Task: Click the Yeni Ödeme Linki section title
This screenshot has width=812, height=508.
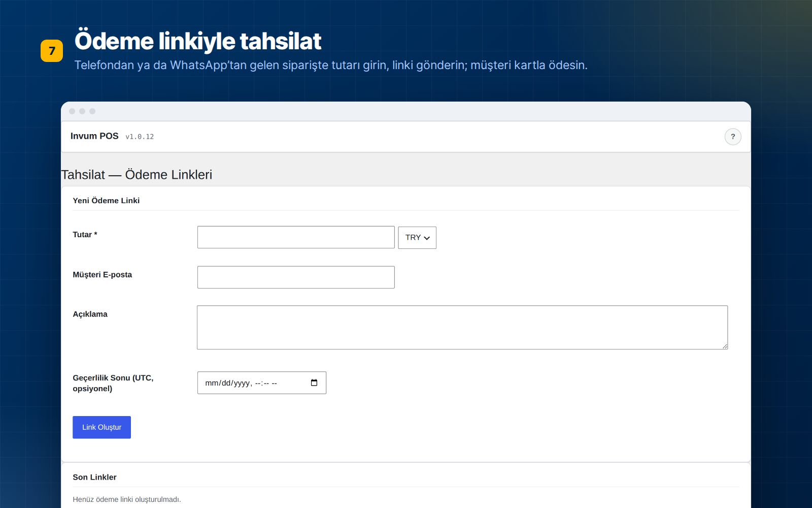Action: 106,201
